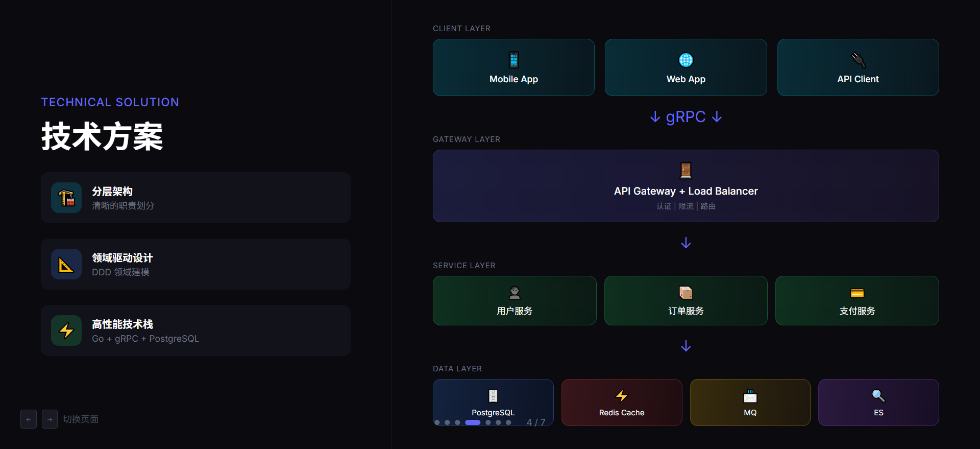
Task: Jump to slide 5 via fifth pagination dot
Action: (x=488, y=422)
